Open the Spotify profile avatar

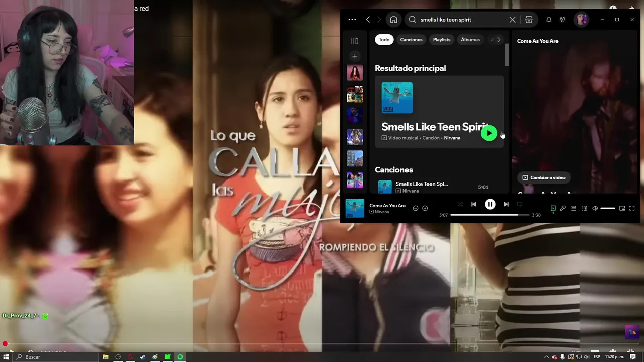point(582,20)
